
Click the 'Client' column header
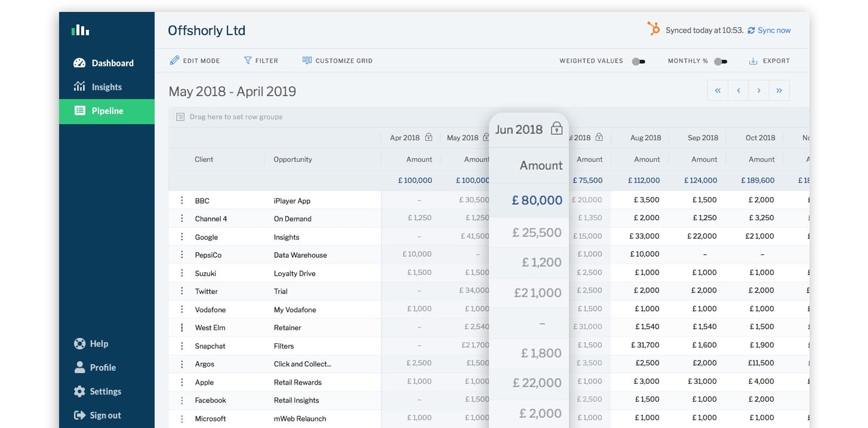click(x=204, y=159)
